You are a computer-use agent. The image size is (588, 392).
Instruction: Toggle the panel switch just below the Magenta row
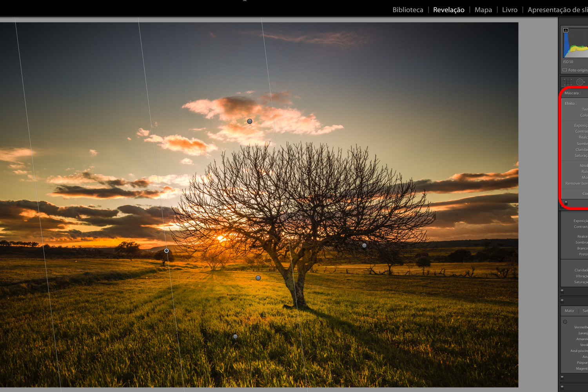562,377
